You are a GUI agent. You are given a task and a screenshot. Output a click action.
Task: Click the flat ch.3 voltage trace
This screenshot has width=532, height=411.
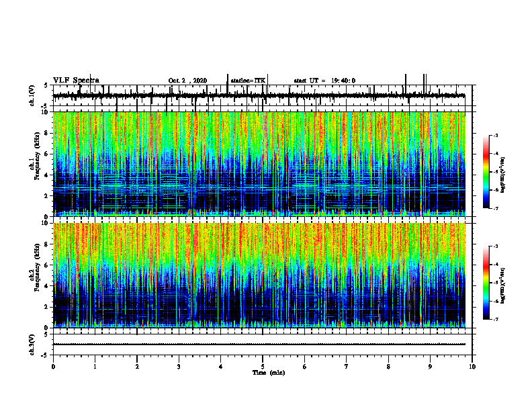coord(259,345)
